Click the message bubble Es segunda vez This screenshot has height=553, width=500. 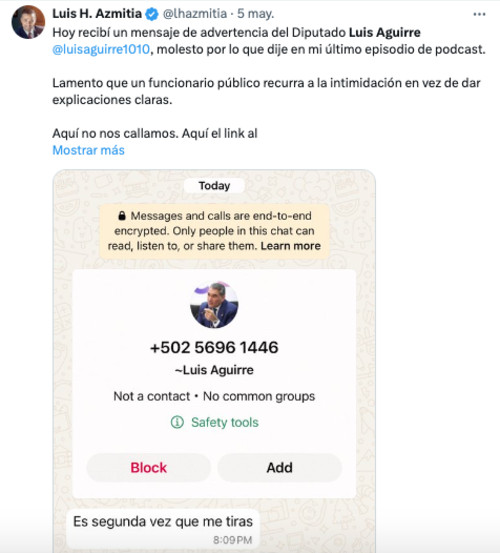tap(163, 529)
